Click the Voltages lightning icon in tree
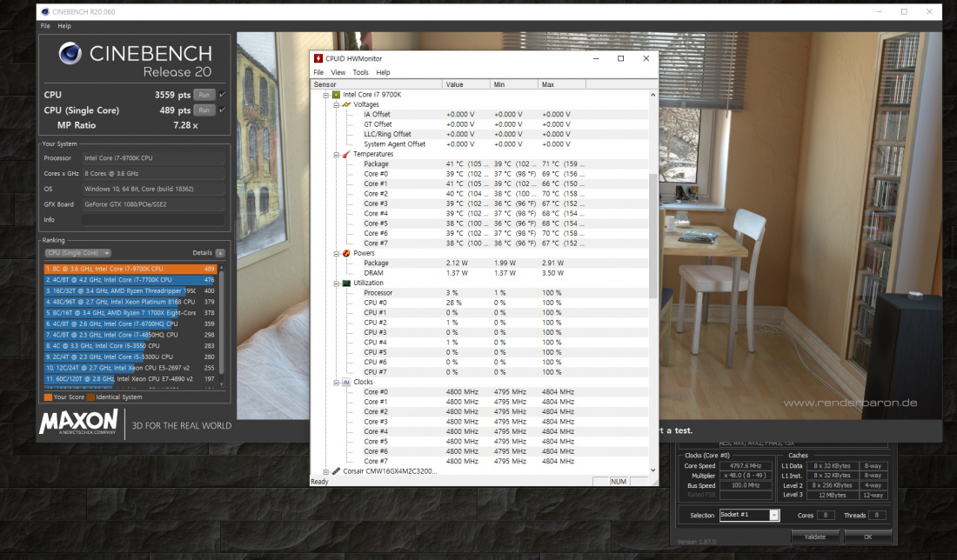Image resolution: width=957 pixels, height=560 pixels. (345, 104)
